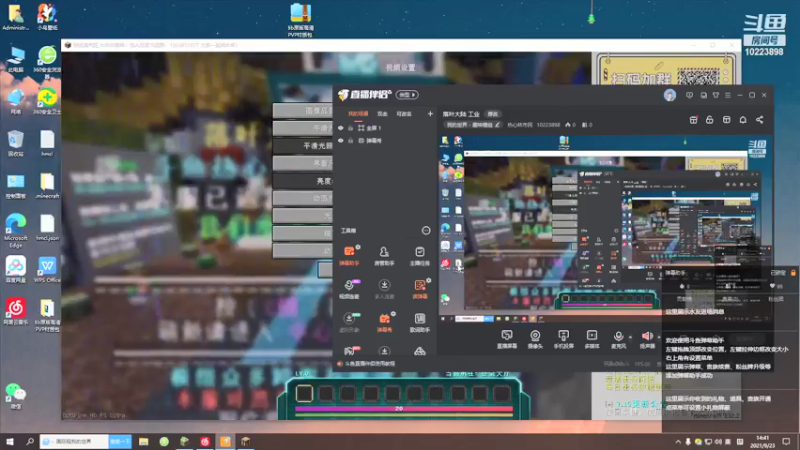The width and height of the screenshot is (800, 450).
Task: Open the WPS Office desktop icon
Action: point(47,269)
